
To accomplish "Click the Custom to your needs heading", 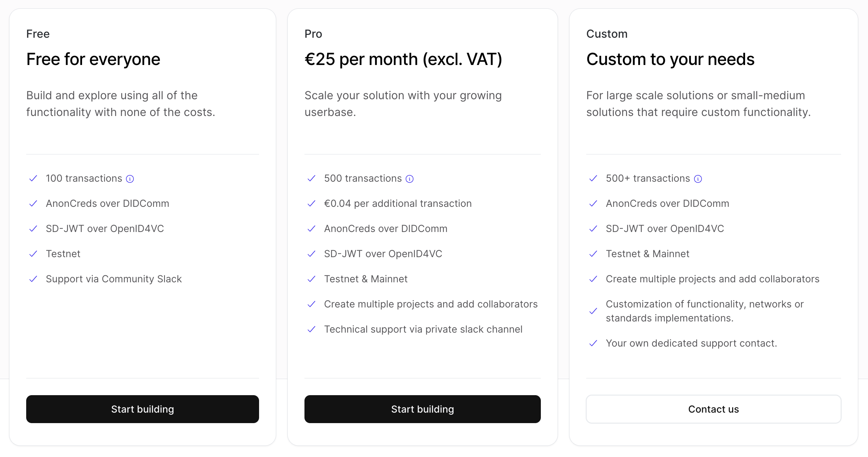I will 670,59.
